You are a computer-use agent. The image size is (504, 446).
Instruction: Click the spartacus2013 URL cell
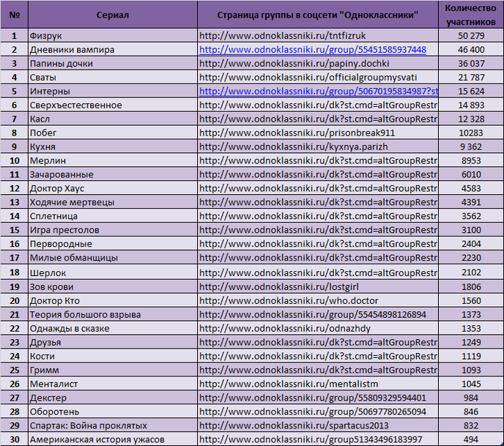[318, 425]
